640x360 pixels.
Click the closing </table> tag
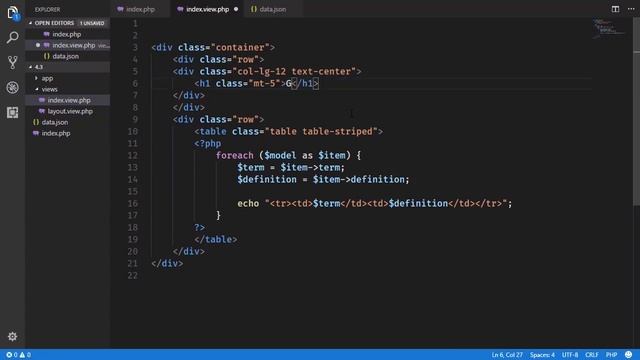216,240
